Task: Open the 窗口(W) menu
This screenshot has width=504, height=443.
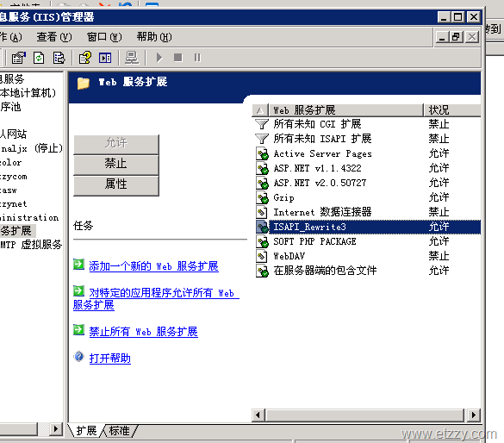Action: coord(104,37)
